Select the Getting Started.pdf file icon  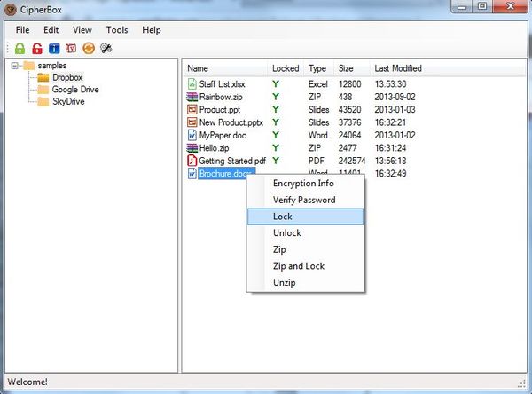click(192, 161)
